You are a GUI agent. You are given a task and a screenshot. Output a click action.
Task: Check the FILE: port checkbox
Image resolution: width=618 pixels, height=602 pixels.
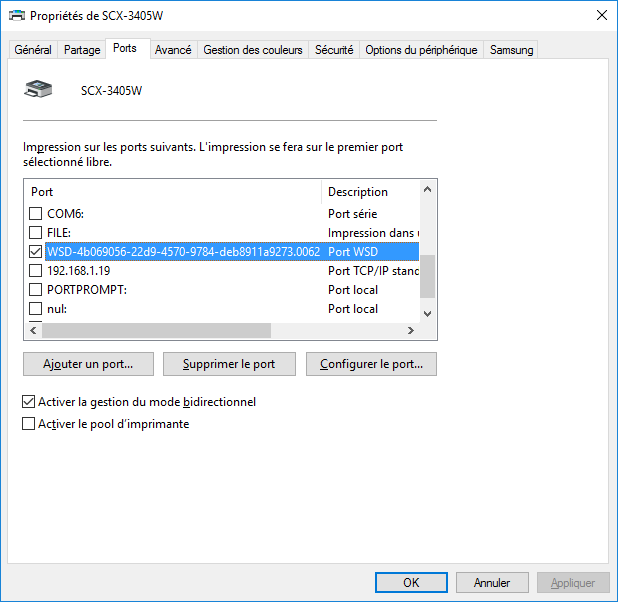35,233
